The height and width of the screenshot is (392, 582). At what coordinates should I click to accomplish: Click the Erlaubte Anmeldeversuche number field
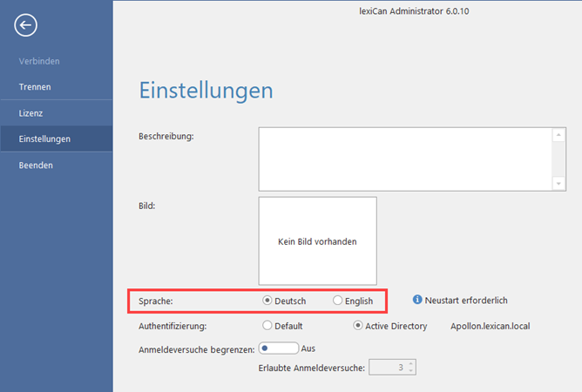[x=388, y=368]
